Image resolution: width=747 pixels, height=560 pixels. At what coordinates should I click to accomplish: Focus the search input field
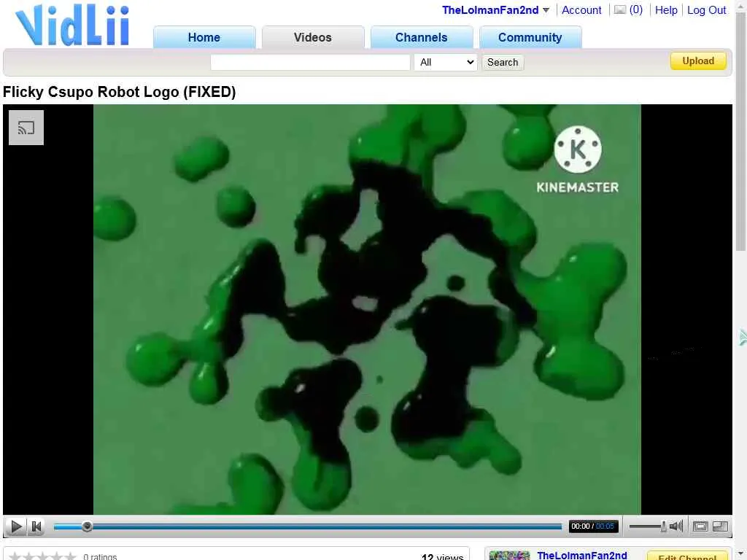point(310,63)
